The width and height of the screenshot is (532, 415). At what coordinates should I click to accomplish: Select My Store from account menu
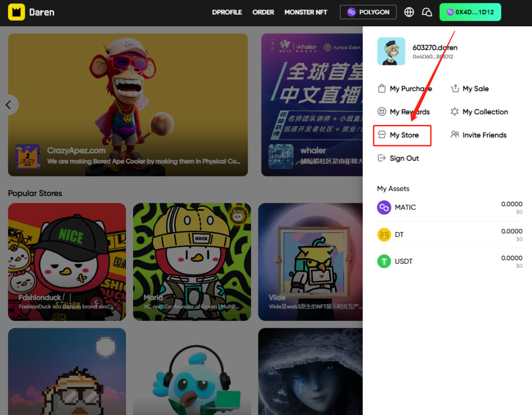click(402, 135)
